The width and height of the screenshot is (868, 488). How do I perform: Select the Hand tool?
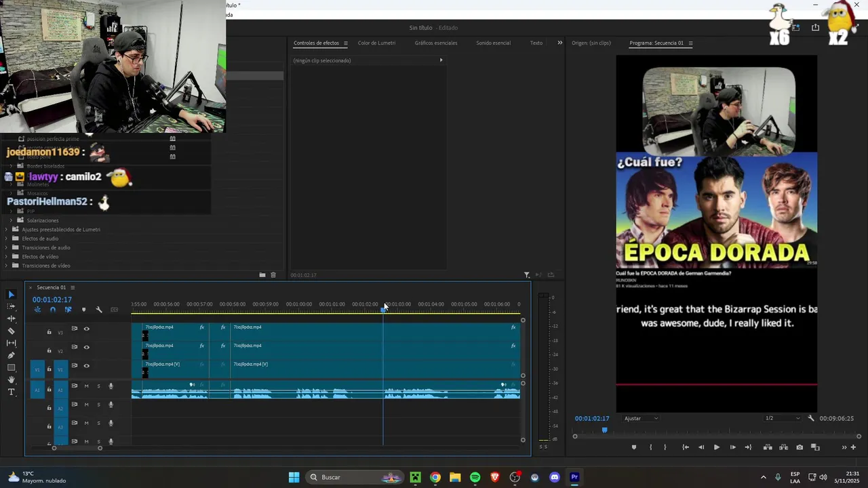click(11, 380)
